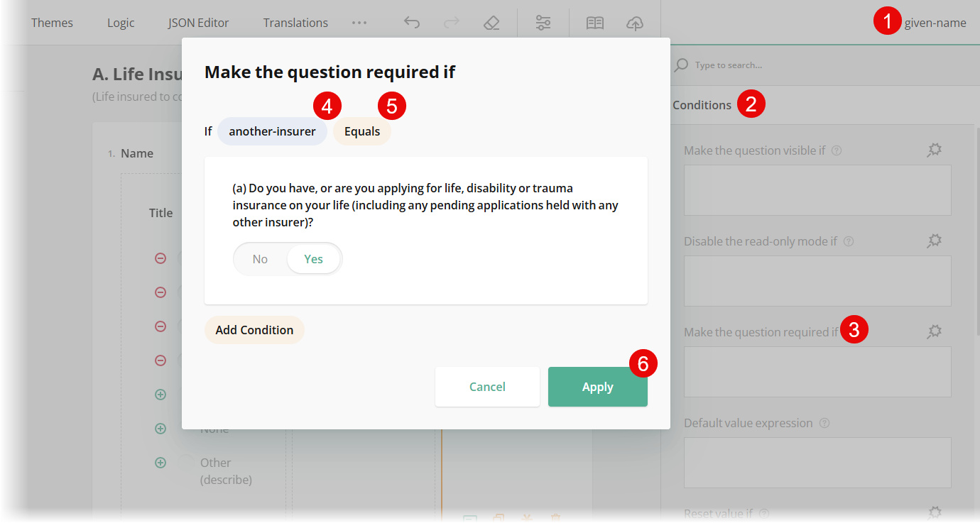
Task: Duplicate the question using the copy icon
Action: click(499, 518)
